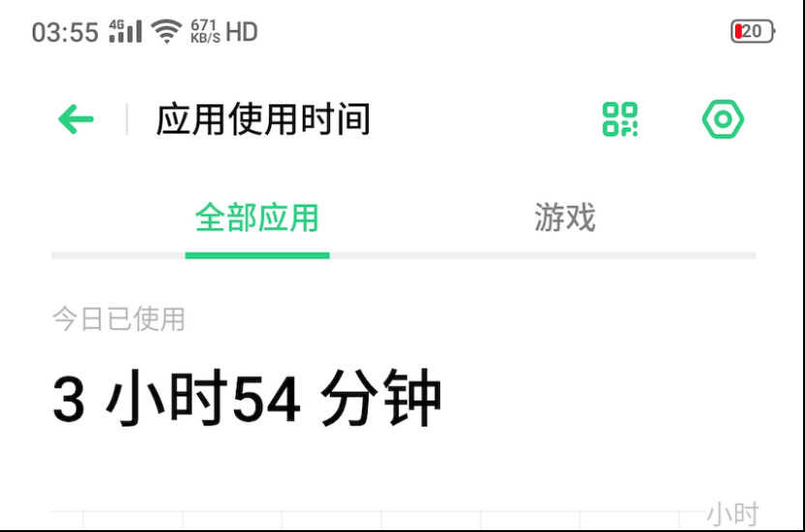Tap the 671 KB/s network speed indicator
The image size is (805, 532).
pos(205,31)
